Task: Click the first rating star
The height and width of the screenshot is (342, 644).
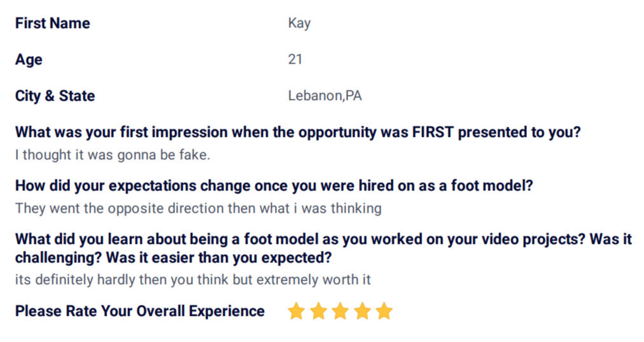Action: 296,311
